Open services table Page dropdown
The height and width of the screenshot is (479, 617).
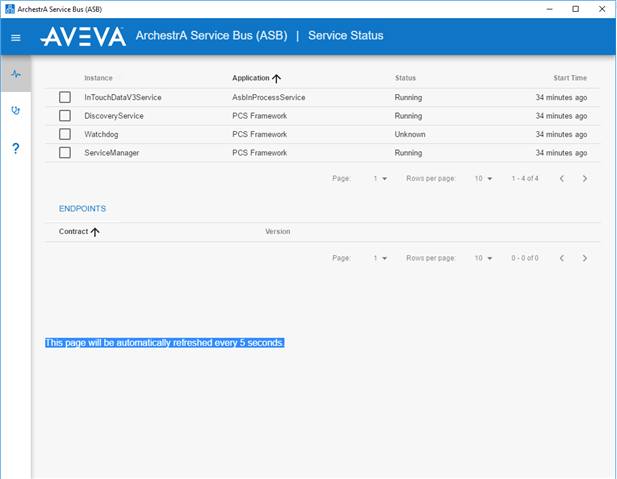[x=380, y=179]
